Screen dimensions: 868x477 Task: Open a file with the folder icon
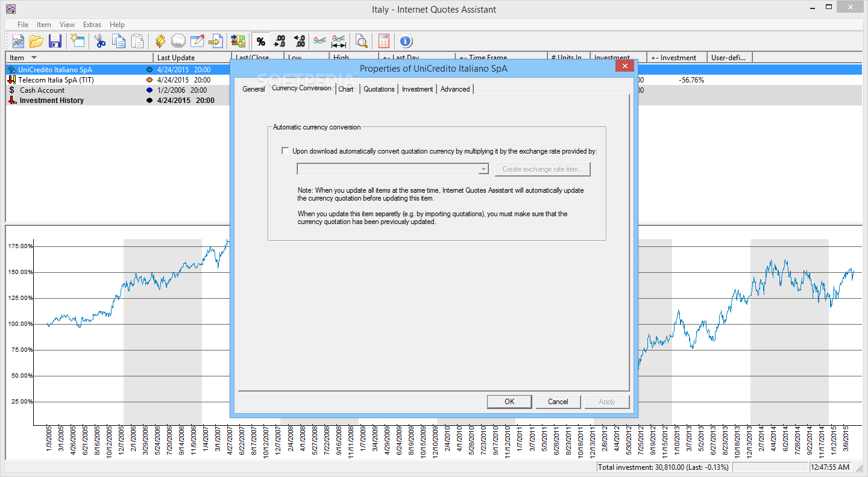[x=36, y=41]
